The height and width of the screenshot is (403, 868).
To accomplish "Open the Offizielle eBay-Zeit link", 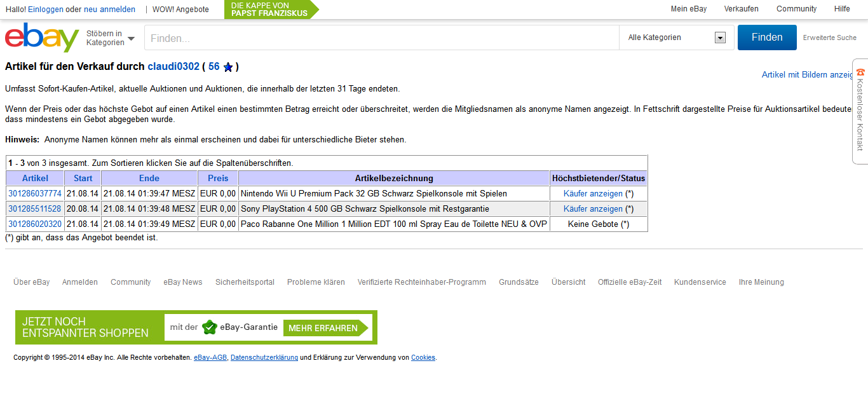I will point(630,282).
